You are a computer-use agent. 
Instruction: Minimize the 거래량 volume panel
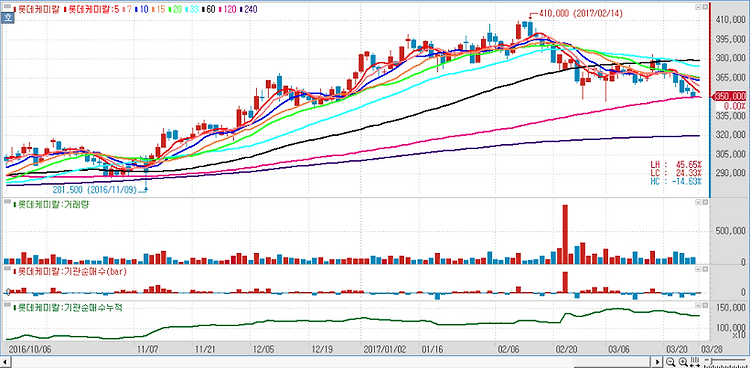[x=698, y=203]
